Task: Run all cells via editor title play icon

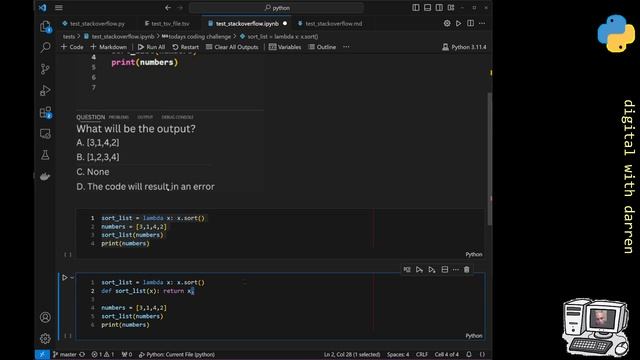Action: (458, 24)
